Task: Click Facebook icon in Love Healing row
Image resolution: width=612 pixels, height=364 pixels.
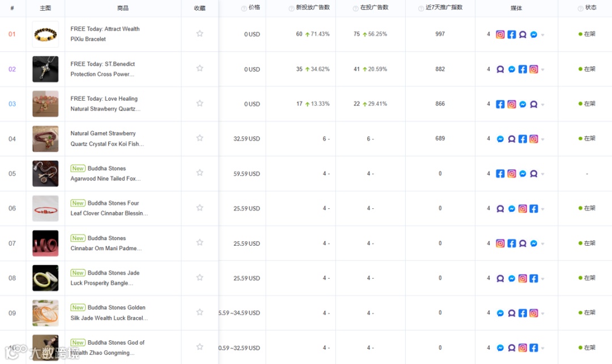Action: pos(500,104)
